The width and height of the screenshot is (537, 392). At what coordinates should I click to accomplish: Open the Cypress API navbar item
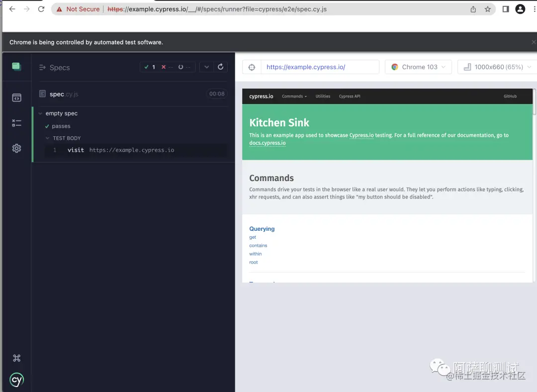tap(350, 97)
